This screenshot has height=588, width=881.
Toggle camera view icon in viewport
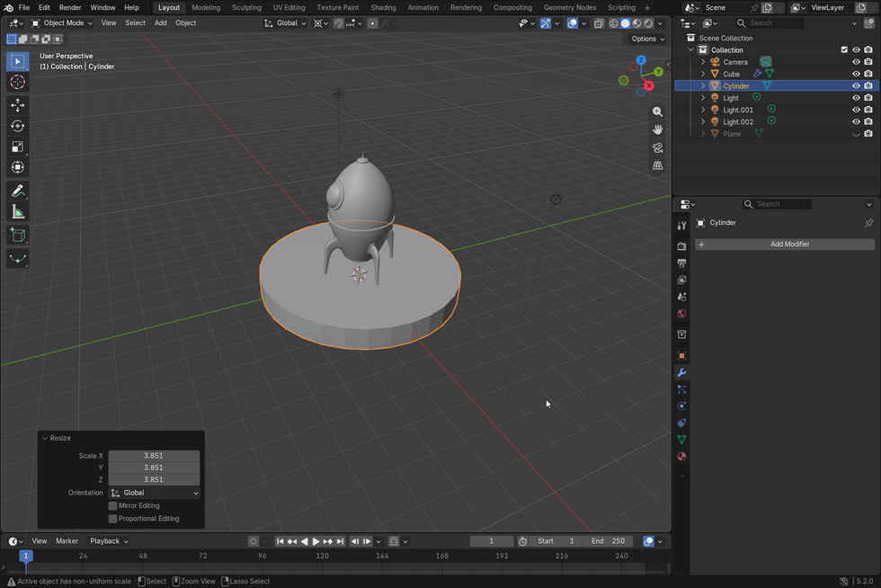click(657, 147)
